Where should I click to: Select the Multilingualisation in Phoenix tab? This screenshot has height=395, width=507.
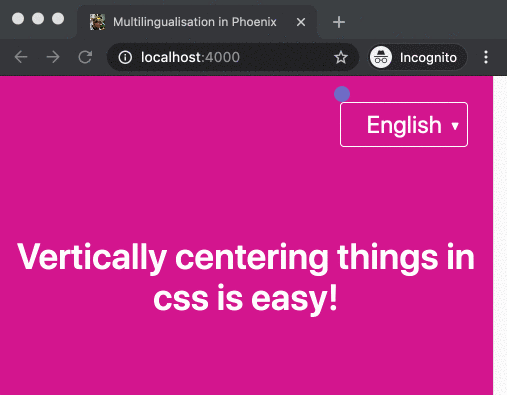pos(197,22)
